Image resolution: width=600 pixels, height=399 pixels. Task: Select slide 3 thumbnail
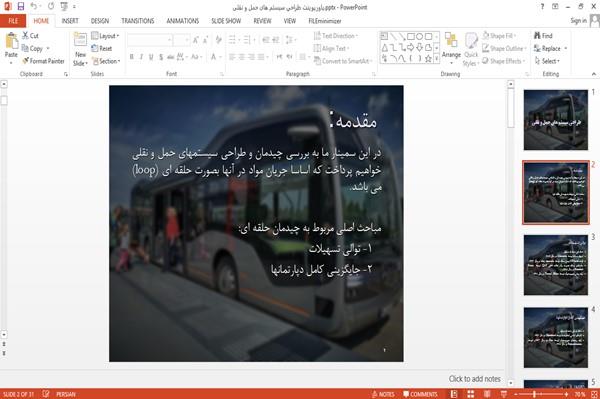coord(556,265)
